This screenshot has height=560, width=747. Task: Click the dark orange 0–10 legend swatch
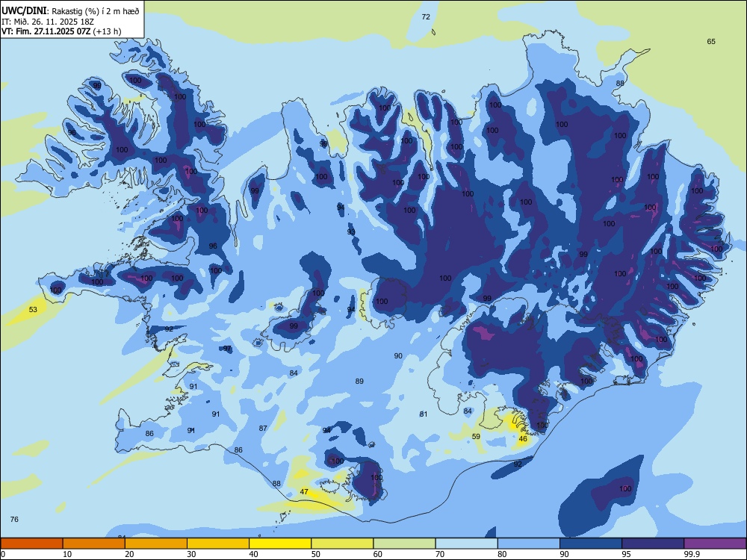pos(31,544)
